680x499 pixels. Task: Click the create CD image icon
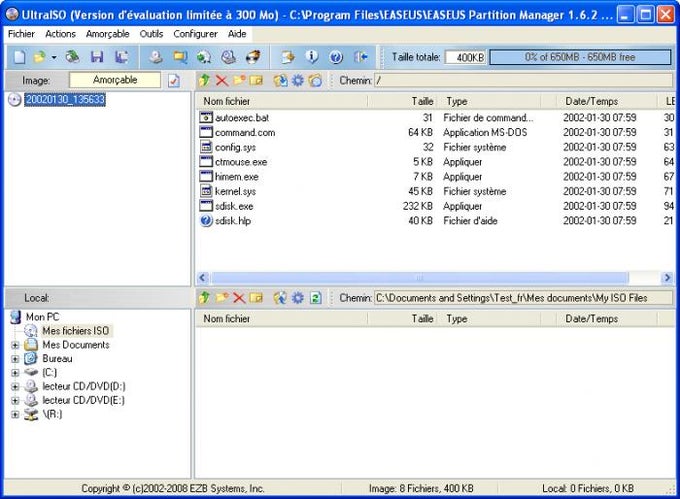pyautogui.click(x=156, y=57)
